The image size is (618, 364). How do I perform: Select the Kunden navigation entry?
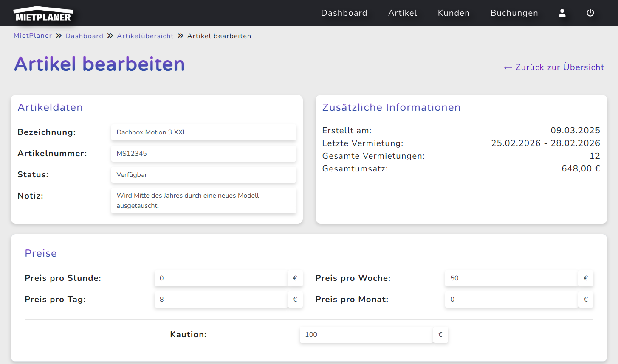click(454, 13)
